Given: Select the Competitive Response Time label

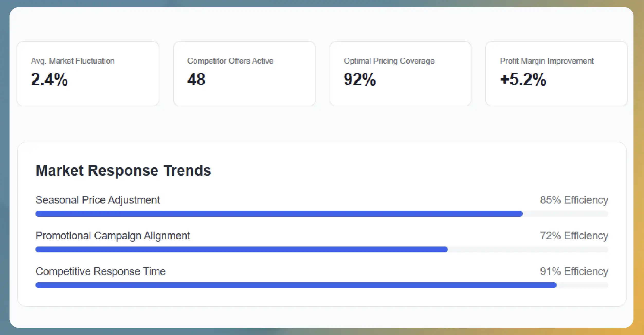Looking at the screenshot, I should [x=101, y=271].
